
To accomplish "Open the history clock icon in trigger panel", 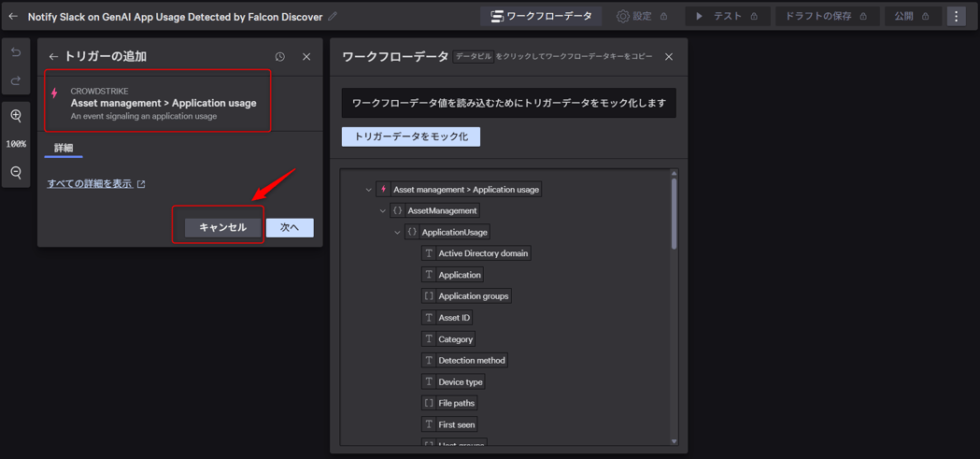I will (x=280, y=57).
